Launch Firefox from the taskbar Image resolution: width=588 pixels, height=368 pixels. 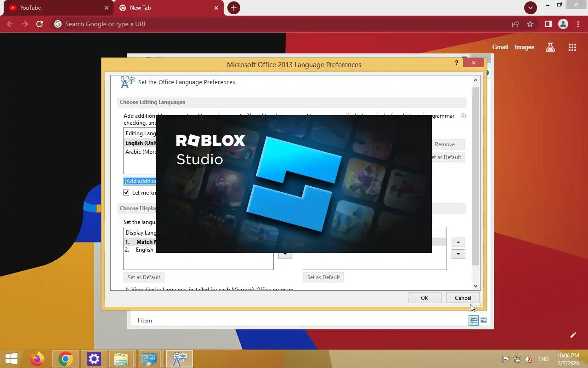click(37, 359)
